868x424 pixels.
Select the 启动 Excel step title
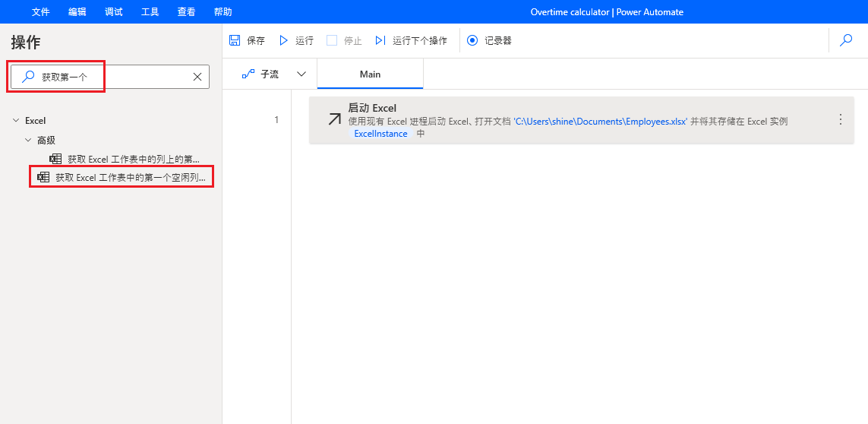click(x=372, y=108)
